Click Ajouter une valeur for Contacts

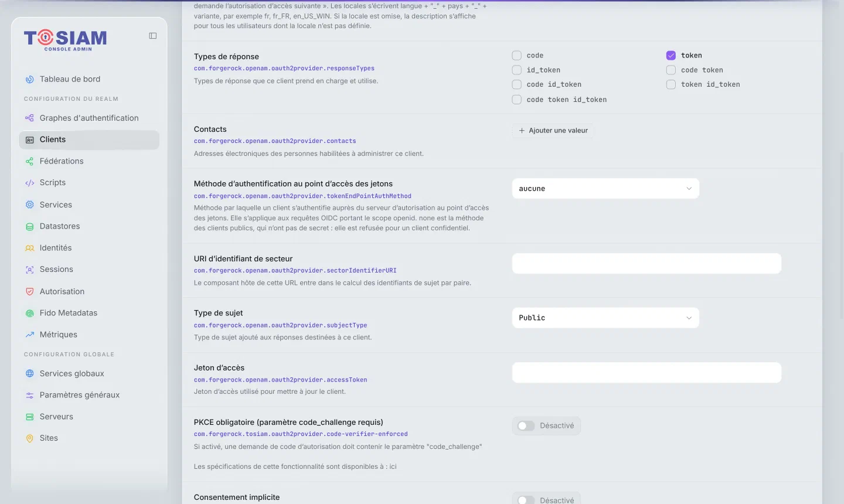553,131
